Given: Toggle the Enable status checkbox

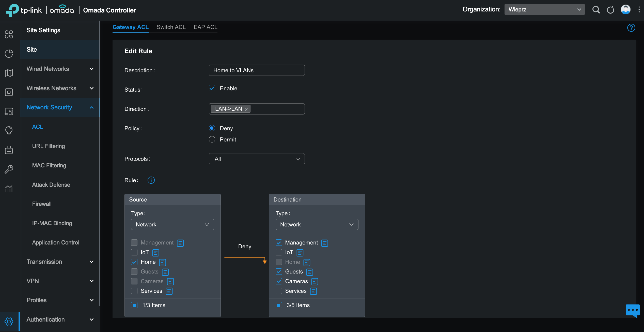Looking at the screenshot, I should click(212, 88).
